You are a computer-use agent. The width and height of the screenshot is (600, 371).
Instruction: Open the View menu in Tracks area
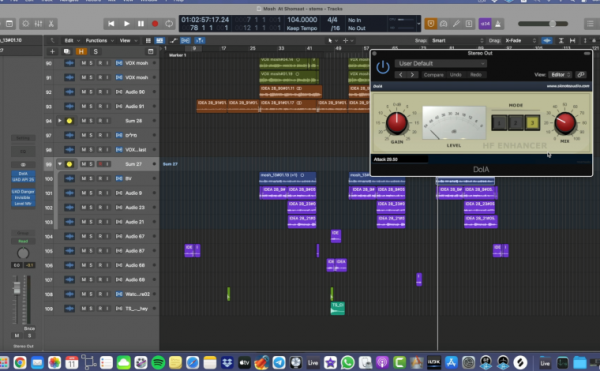pyautogui.click(x=127, y=41)
